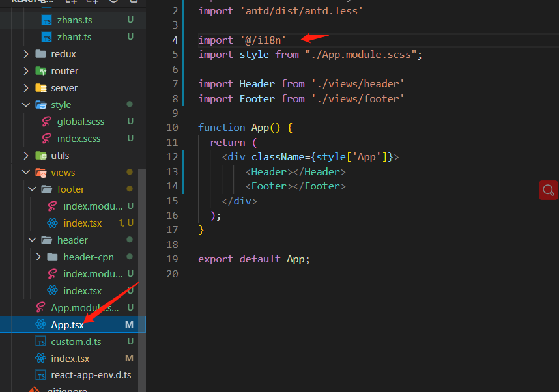Click the red search magnifier button
This screenshot has width=559, height=392.
tap(549, 190)
